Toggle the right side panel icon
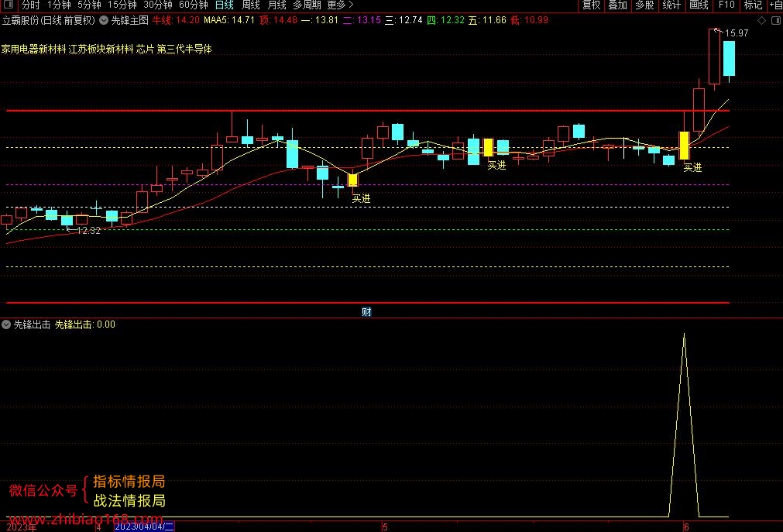Viewport: 783px width, 532px height. (x=776, y=20)
